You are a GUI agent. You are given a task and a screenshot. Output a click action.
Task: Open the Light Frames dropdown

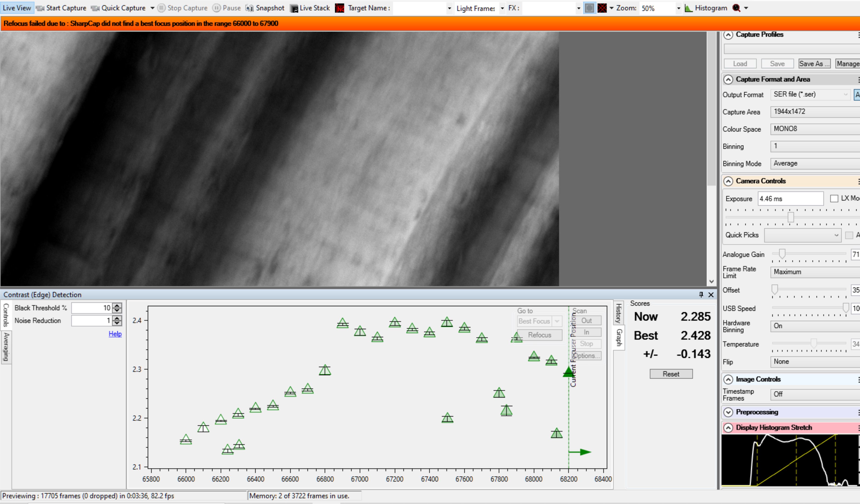coord(502,8)
